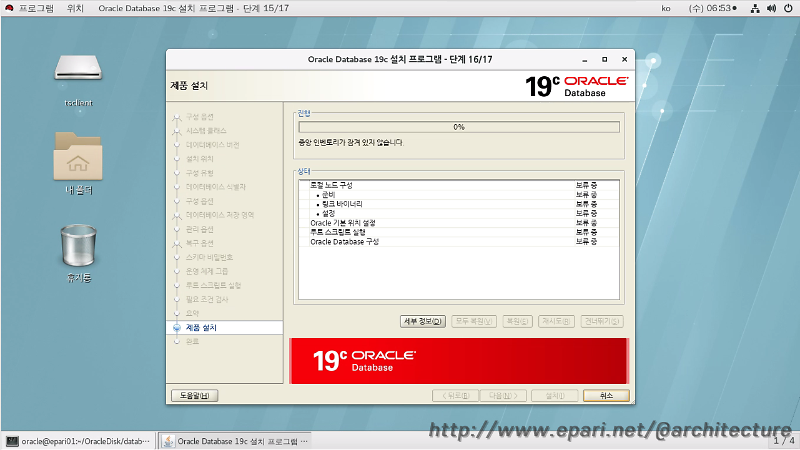Click the red hat icon beside 프로그램
The height and width of the screenshot is (450, 800).
click(x=9, y=8)
